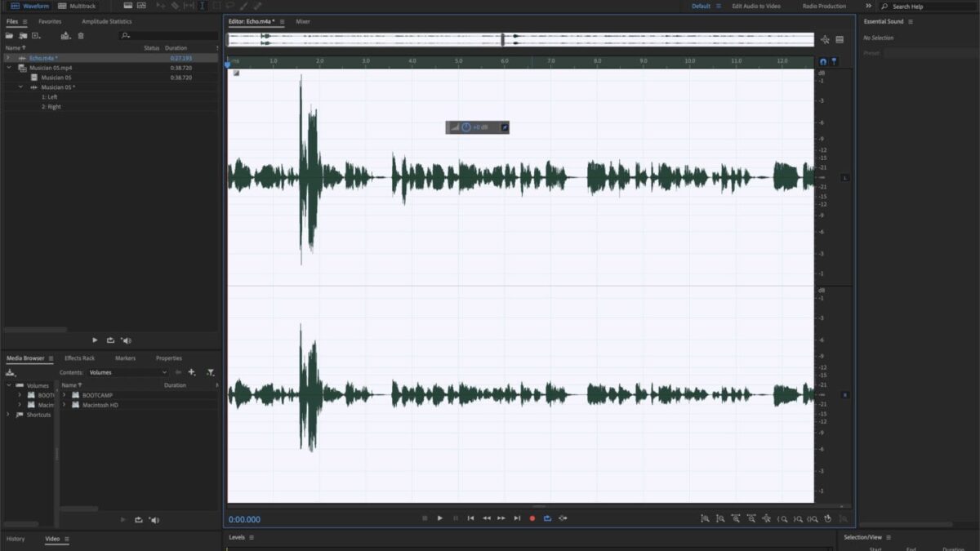Toggle Auto-Play in Files panel preview
980x551 pixels.
126,340
